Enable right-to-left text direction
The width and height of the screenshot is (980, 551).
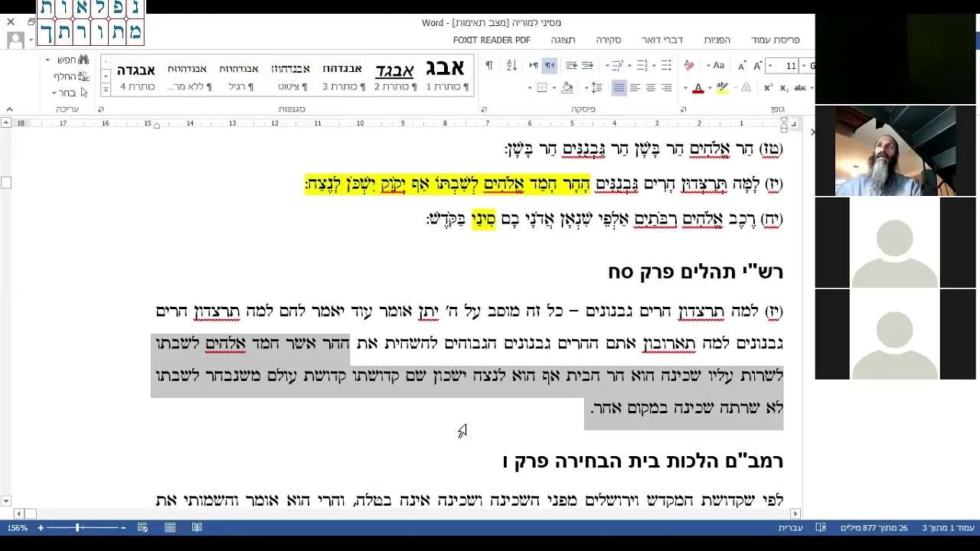550,66
